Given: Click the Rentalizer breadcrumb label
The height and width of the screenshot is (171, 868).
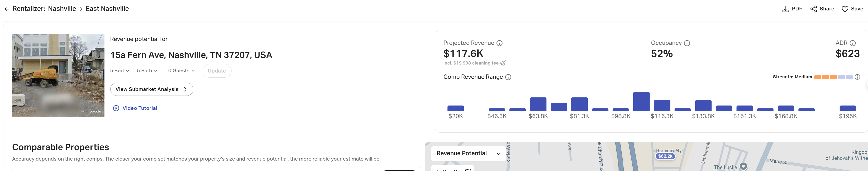Looking at the screenshot, I should [x=29, y=9].
